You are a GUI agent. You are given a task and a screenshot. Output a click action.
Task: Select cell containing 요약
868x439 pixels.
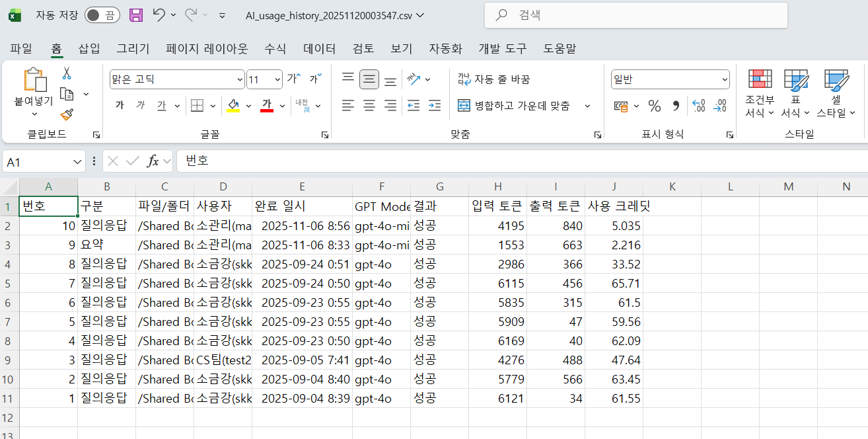(107, 245)
